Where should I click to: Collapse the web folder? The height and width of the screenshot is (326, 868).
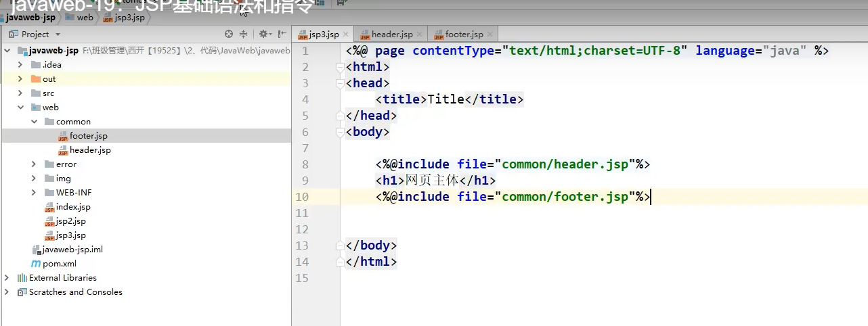(x=21, y=108)
